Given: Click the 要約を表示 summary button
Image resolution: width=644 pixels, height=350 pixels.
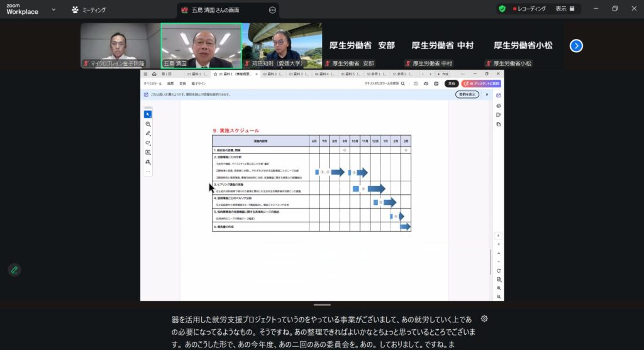Looking at the screenshot, I should (467, 94).
